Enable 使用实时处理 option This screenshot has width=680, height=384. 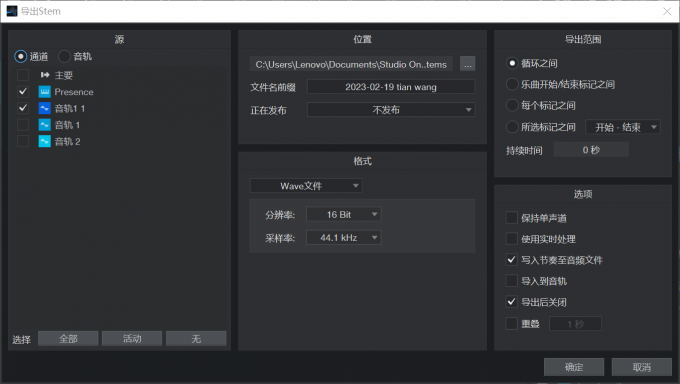[x=512, y=239]
